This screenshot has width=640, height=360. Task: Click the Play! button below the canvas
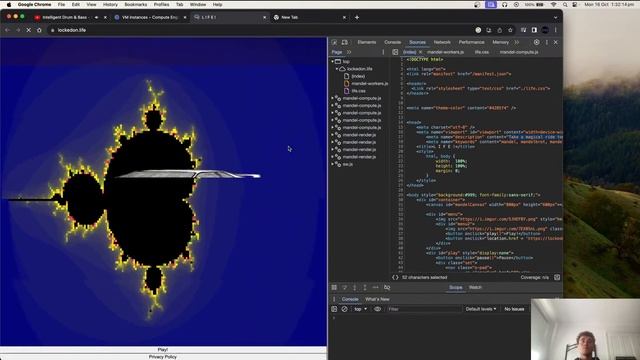[x=162, y=350]
